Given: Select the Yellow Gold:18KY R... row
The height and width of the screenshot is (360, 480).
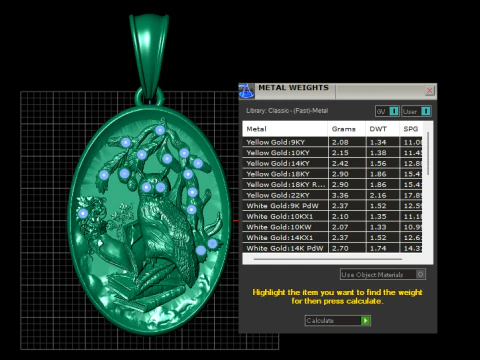Looking at the screenshot, I should (332, 185).
